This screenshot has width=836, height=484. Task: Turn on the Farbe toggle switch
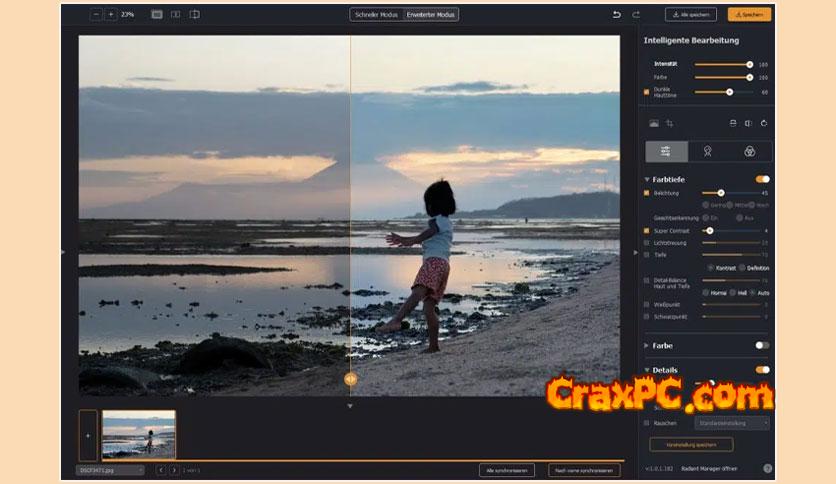click(762, 345)
